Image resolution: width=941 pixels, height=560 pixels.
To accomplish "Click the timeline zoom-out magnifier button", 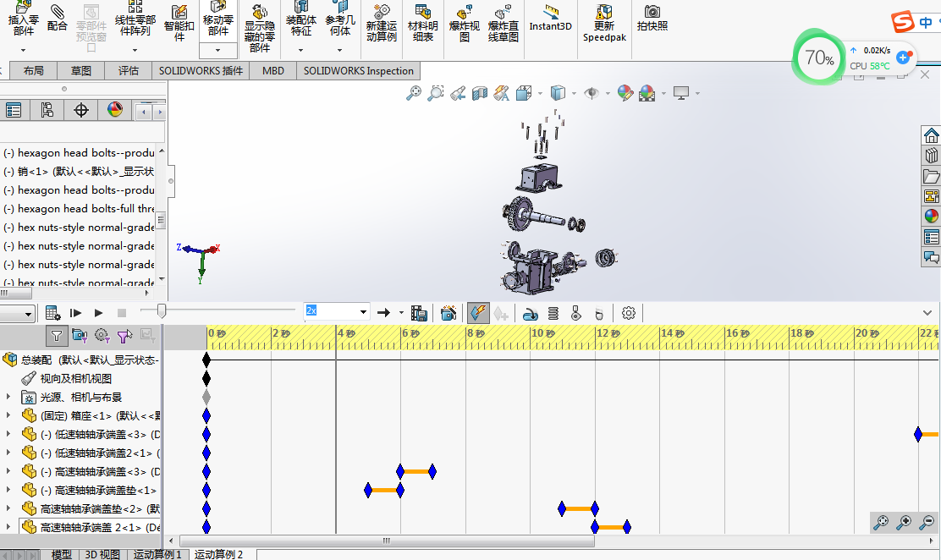I will coord(927,522).
